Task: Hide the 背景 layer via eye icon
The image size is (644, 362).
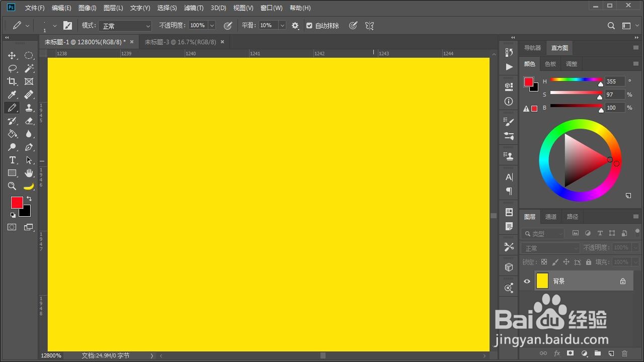Action: coord(527,281)
